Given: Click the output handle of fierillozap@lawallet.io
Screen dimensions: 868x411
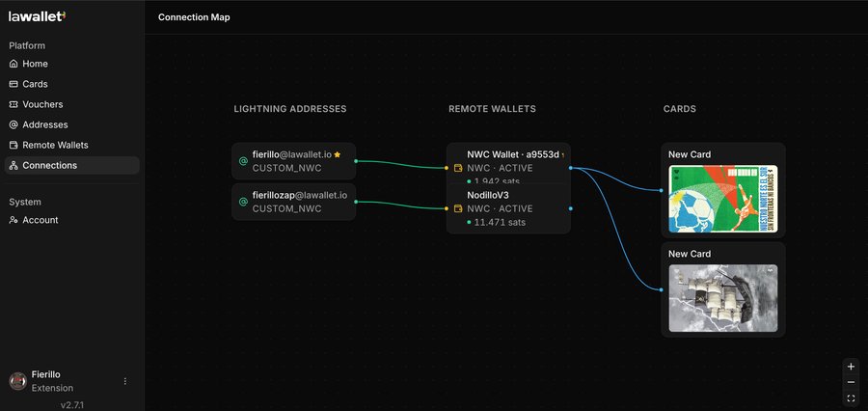Looking at the screenshot, I should tap(356, 202).
